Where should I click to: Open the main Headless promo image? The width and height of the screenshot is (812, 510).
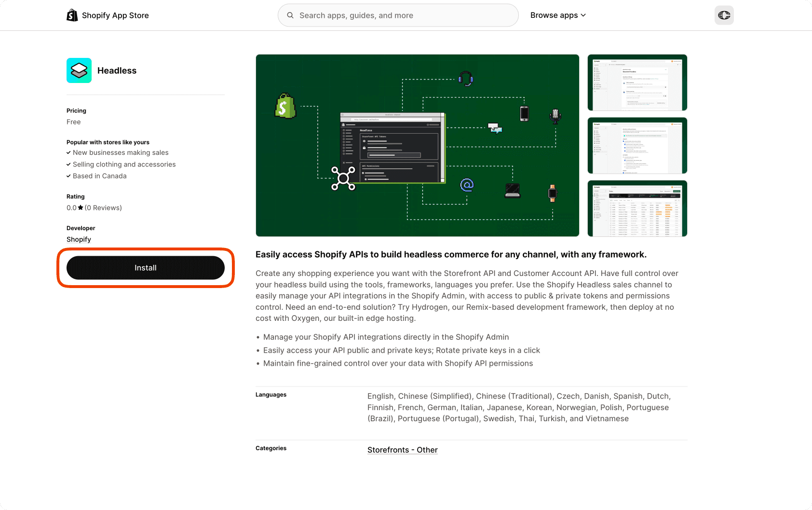tap(418, 145)
